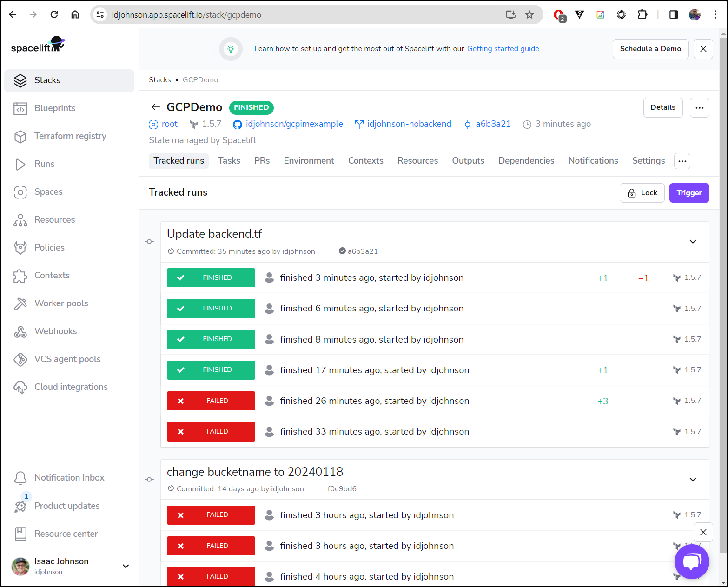Viewport: 728px width, 587px height.
Task: Toggle the browser side panel
Action: pos(674,14)
